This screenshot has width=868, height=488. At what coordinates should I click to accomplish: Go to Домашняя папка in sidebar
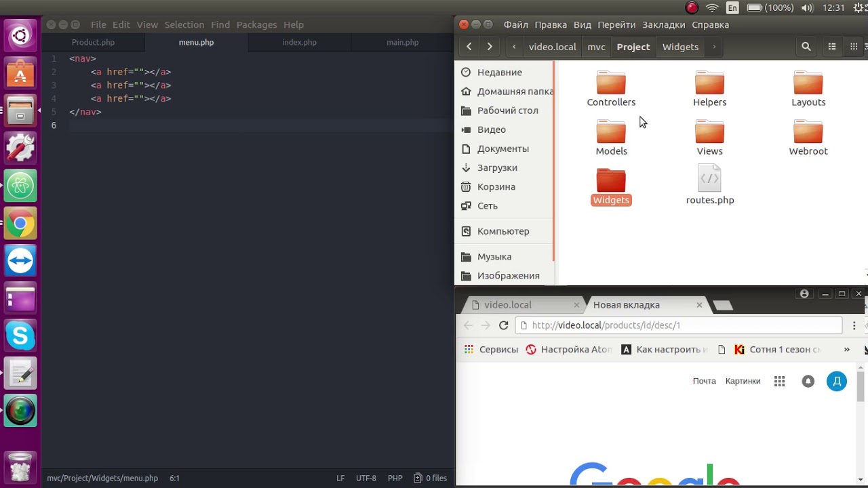click(x=507, y=91)
